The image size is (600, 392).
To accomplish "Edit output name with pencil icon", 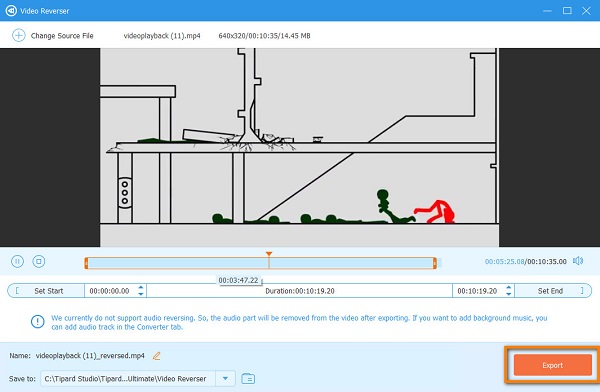I will click(157, 356).
